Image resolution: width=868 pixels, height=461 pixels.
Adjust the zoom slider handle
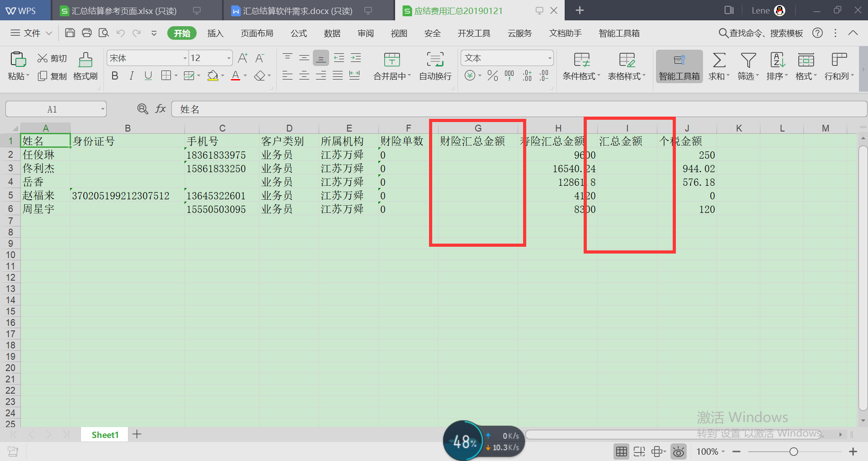click(793, 452)
